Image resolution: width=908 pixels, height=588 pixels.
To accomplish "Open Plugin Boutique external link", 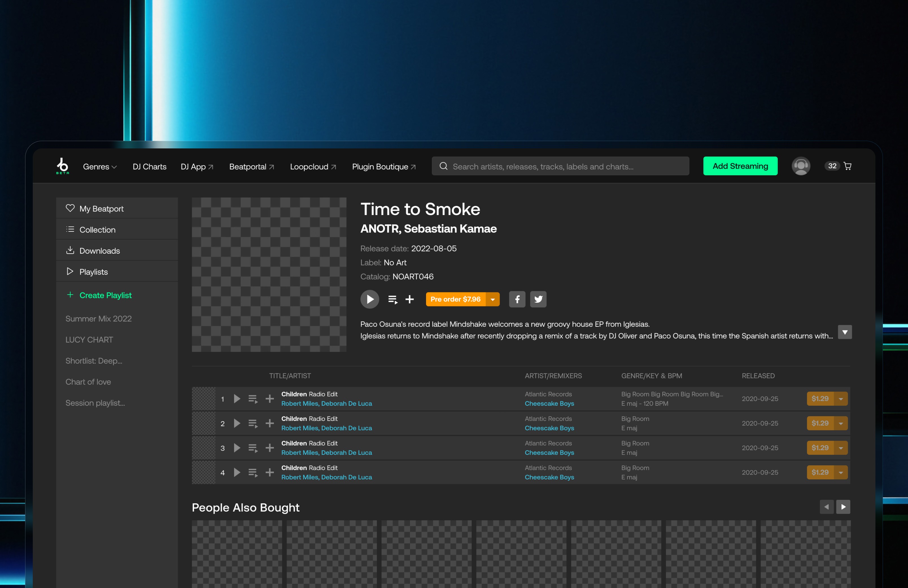I will click(x=384, y=167).
